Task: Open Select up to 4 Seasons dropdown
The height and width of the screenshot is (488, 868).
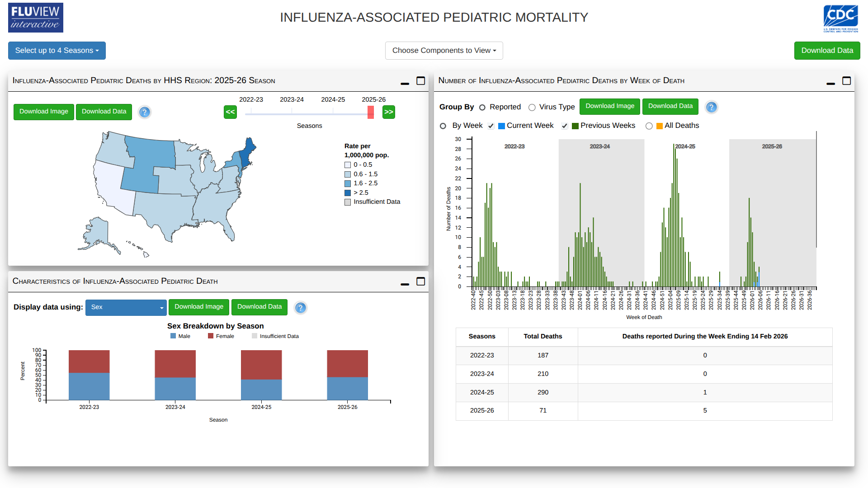Action: coord(57,51)
